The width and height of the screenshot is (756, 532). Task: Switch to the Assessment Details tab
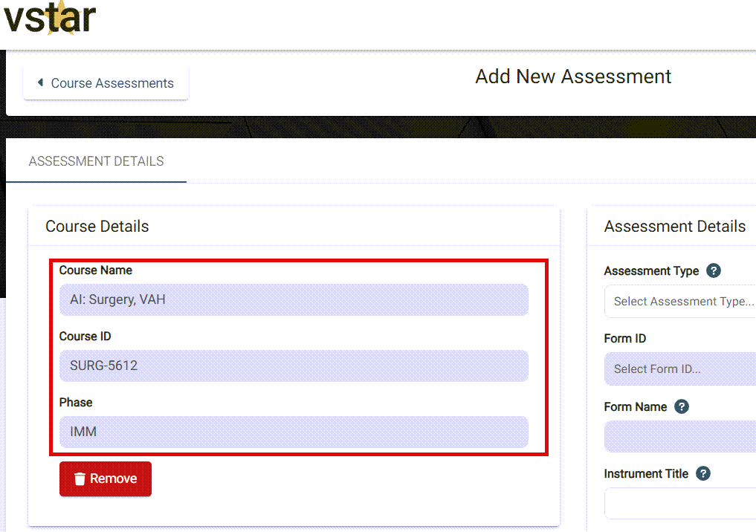click(96, 161)
